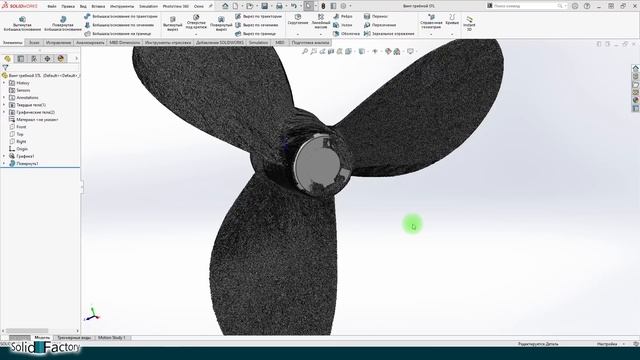Image resolution: width=640 pixels, height=360 pixels.
Task: Open the Инструменты menu
Action: point(122,7)
